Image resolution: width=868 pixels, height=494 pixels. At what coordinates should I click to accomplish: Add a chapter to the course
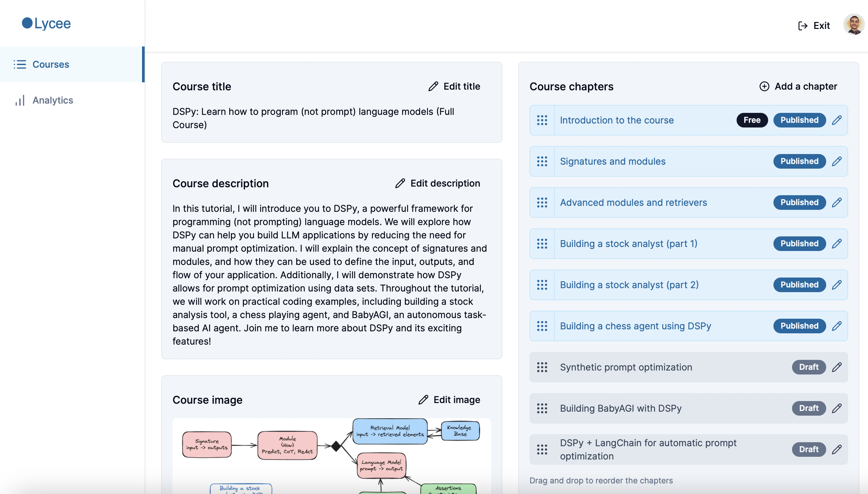798,87
